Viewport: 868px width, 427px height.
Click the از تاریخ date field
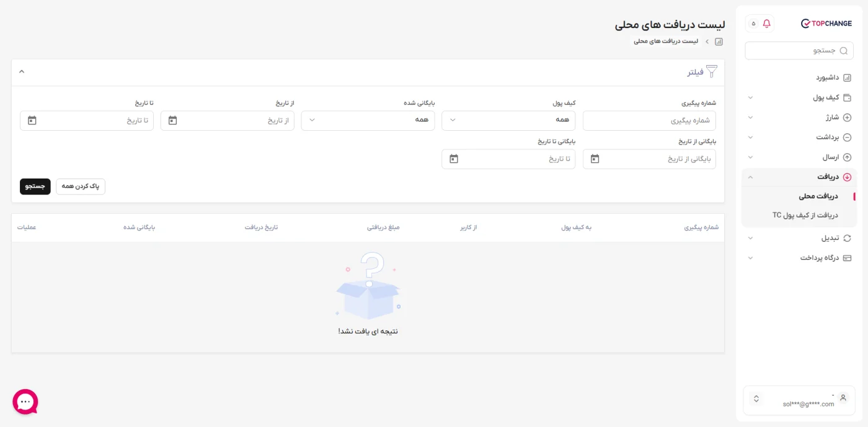click(228, 120)
